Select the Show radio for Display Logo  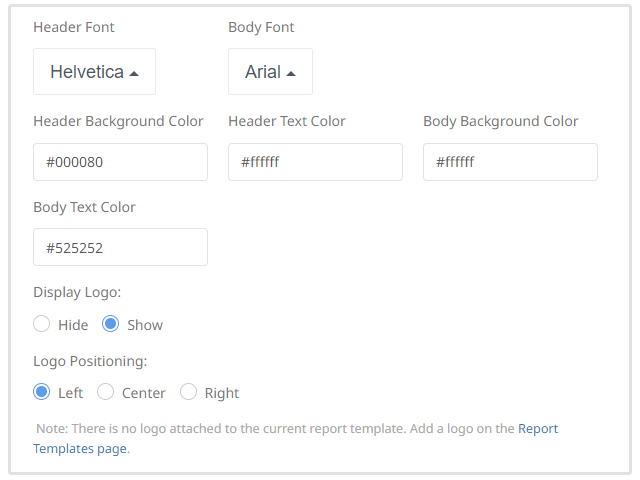(111, 324)
